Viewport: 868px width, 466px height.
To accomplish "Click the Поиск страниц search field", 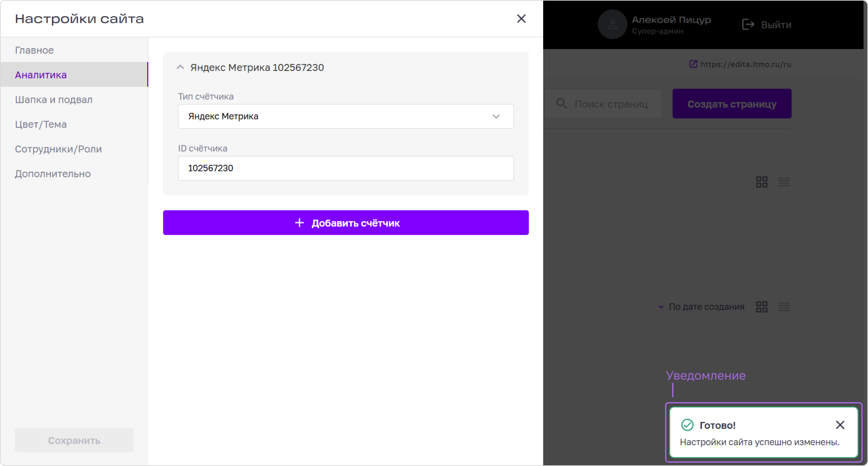I will [603, 103].
